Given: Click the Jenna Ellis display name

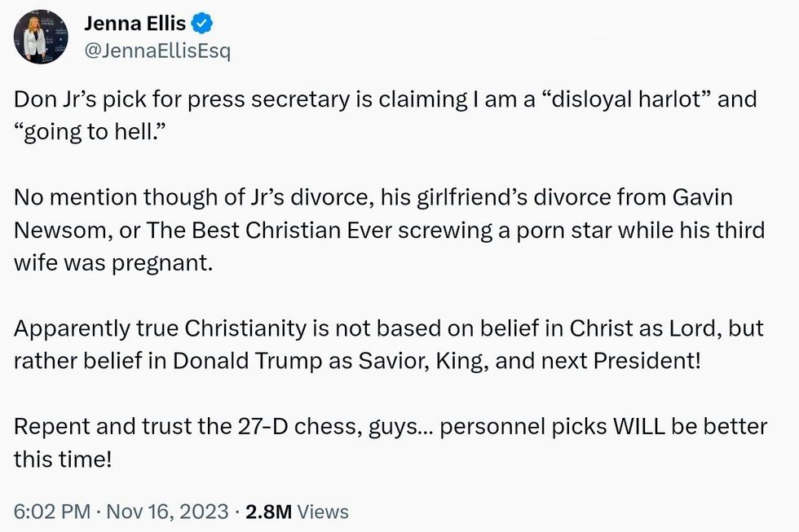Looking at the screenshot, I should tap(135, 24).
